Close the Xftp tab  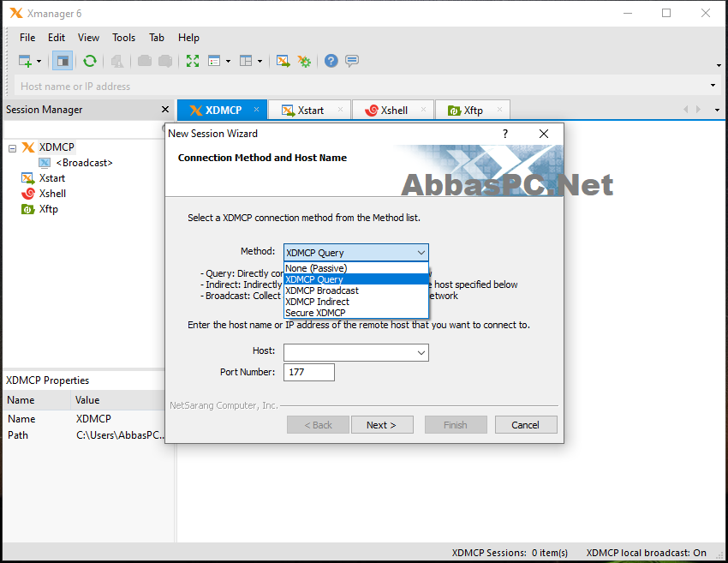[x=499, y=109]
